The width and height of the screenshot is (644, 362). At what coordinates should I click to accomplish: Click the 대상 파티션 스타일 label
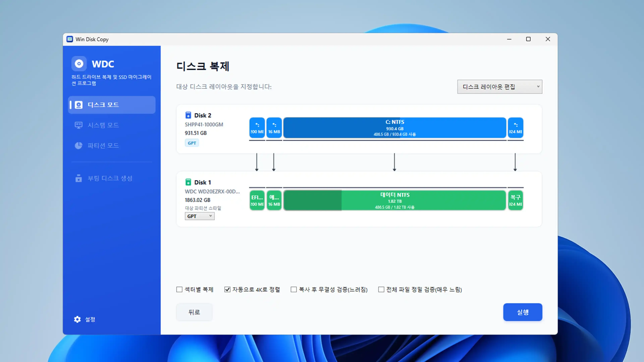[203, 208]
